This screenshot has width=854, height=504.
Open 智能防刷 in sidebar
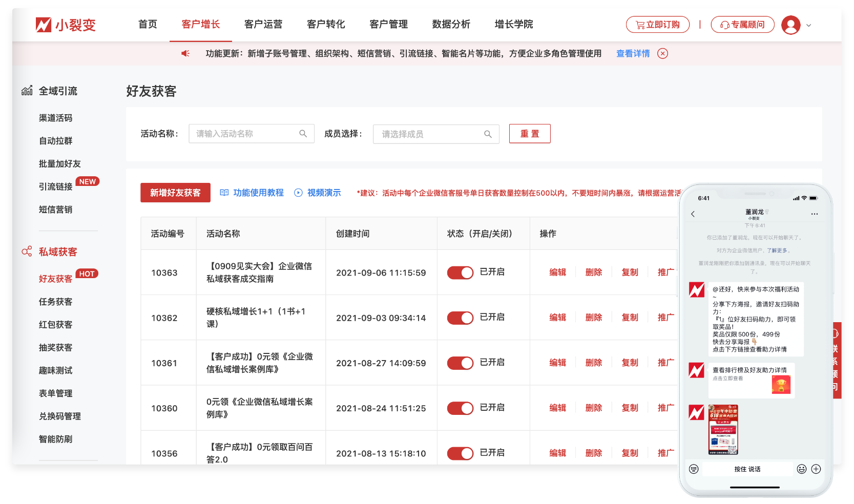(x=55, y=439)
